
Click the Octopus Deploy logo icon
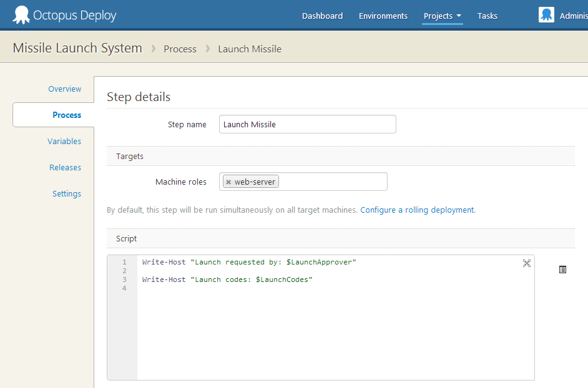click(21, 15)
